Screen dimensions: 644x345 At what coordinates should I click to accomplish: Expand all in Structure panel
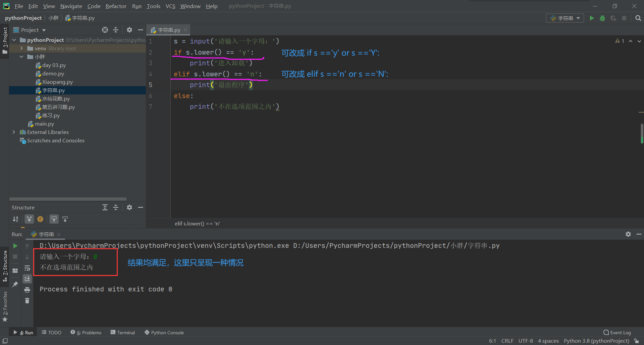point(105,207)
